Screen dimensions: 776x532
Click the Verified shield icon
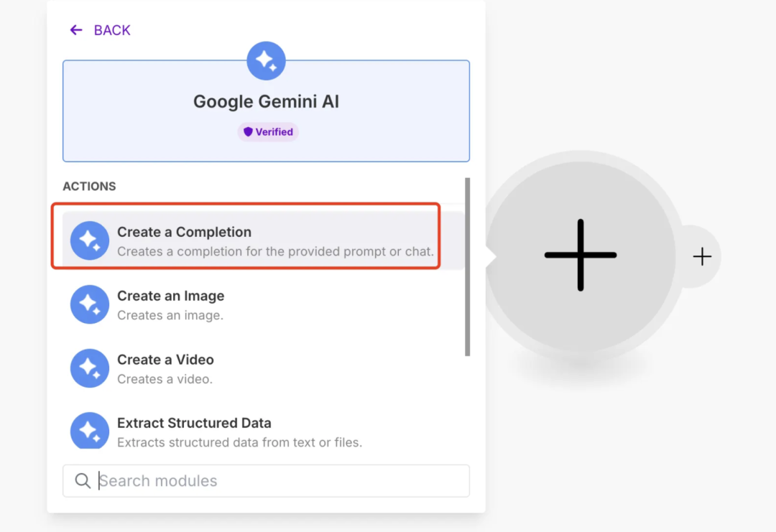point(249,132)
